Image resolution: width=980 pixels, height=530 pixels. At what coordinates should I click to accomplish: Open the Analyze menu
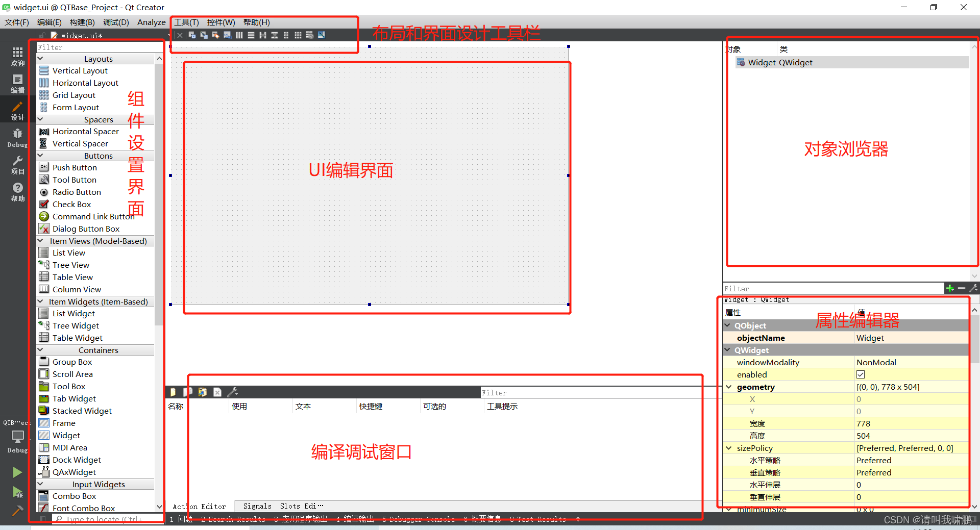pos(151,22)
